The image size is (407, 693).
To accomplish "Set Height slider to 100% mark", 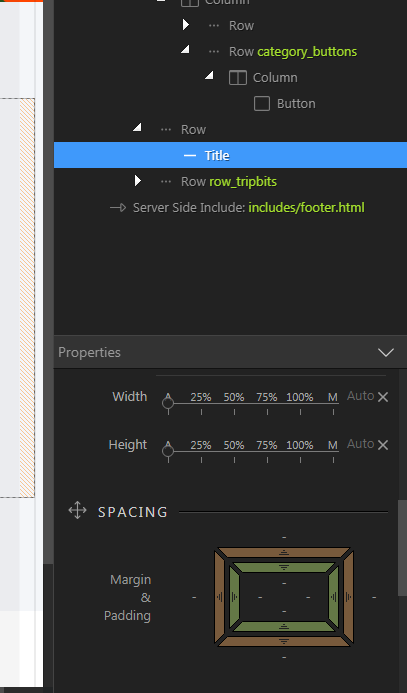I will 300,451.
